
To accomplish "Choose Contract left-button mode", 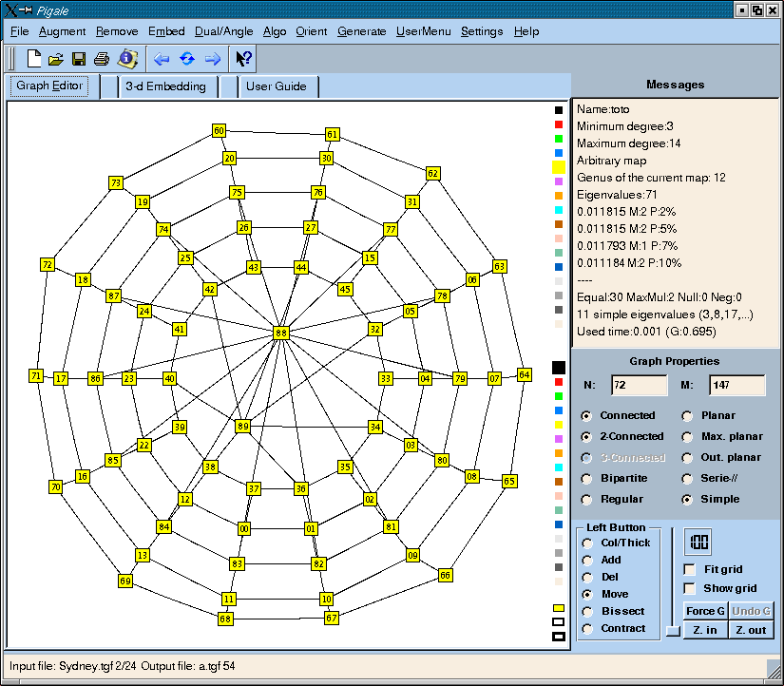I will click(x=588, y=629).
